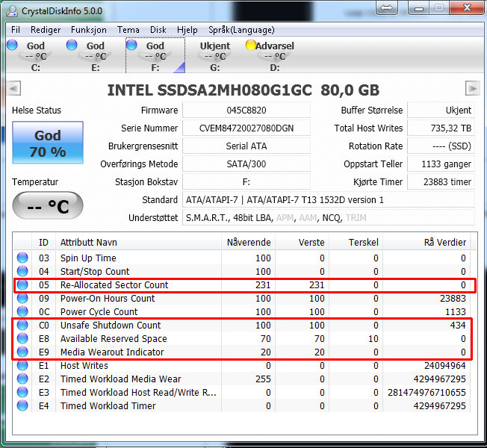This screenshot has height=448, width=487.
Task: Click the CrystalDiskInfo title bar icon
Action: click(12, 11)
